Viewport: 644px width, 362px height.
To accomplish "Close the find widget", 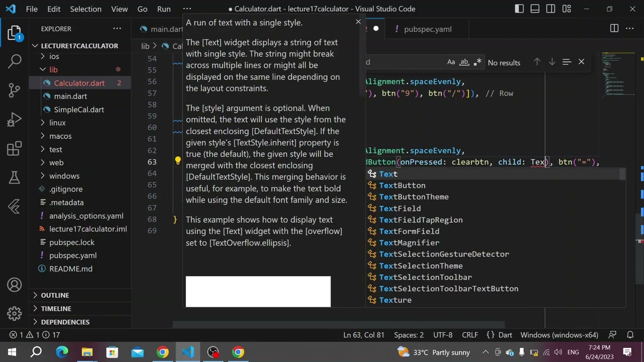I will [581, 62].
